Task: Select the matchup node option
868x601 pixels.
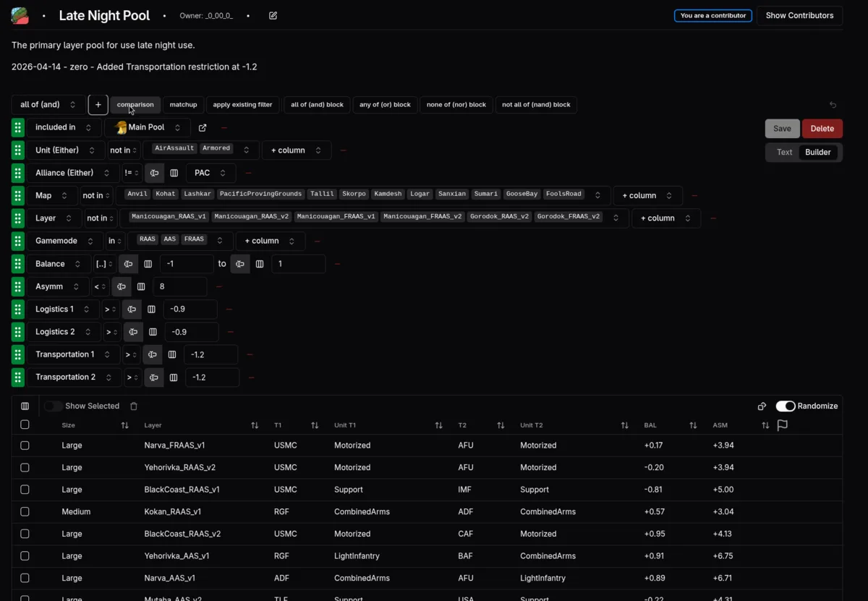Action: pyautogui.click(x=183, y=105)
